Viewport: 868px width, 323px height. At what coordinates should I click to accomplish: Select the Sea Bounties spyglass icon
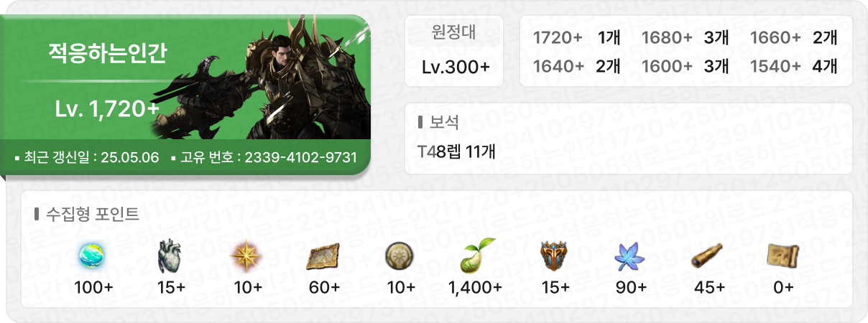point(708,254)
